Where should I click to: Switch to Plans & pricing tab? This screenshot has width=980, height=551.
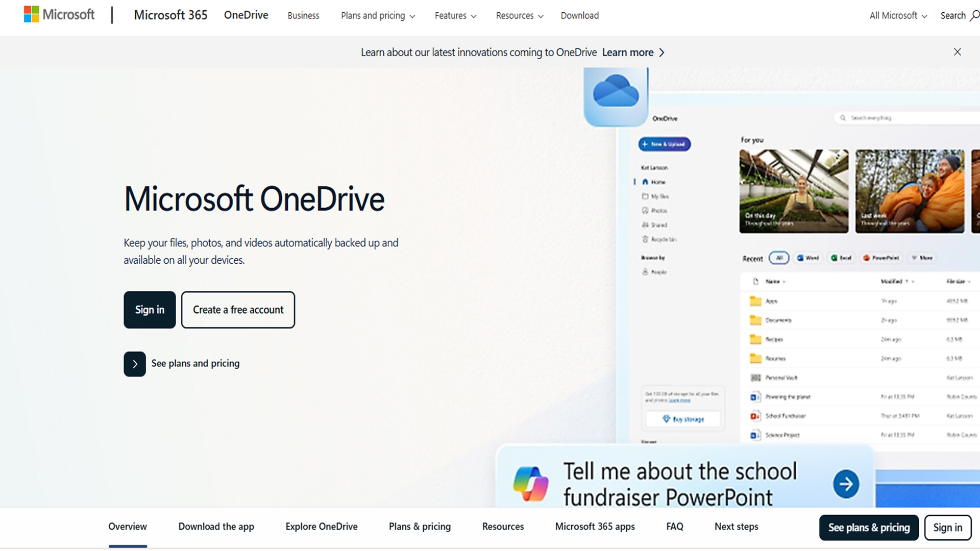pos(420,527)
